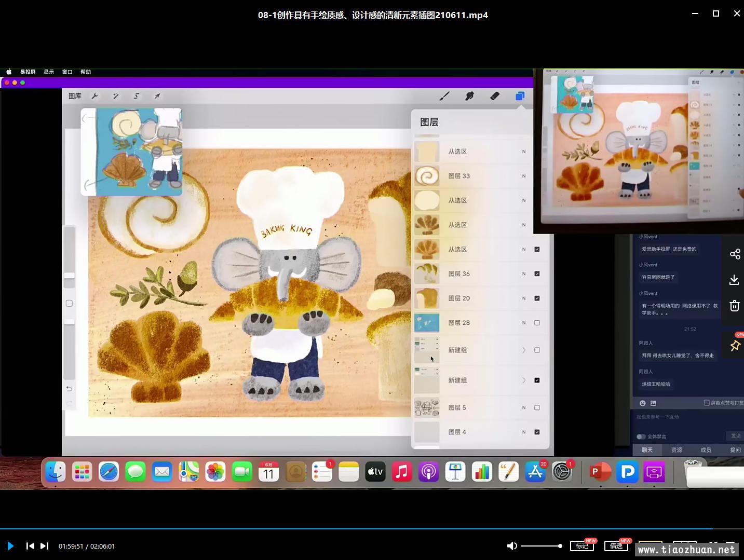Open the 窗口 menu in menu bar
The width and height of the screenshot is (744, 560).
[x=67, y=72]
